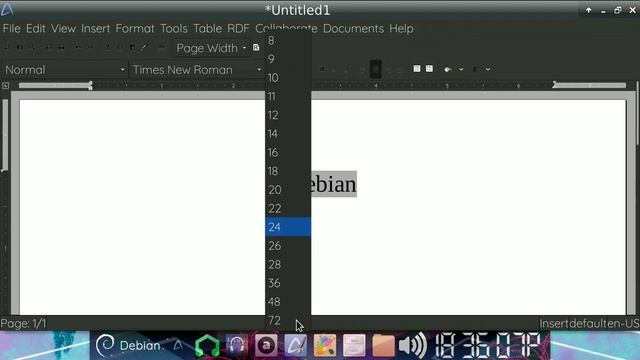This screenshot has height=360, width=640.
Task: Click the tab-type button at ruler's left end
Action: 6,86
